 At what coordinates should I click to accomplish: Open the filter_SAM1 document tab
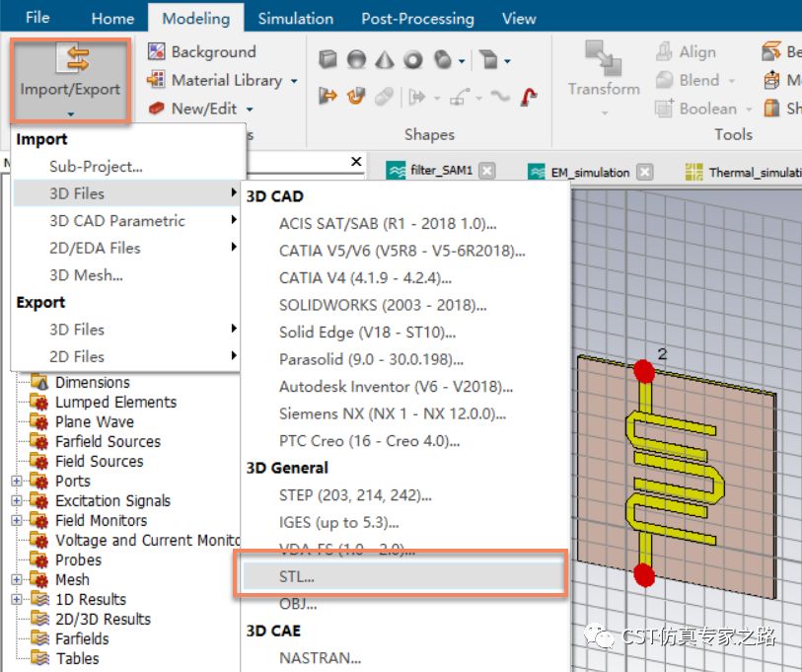(x=441, y=170)
